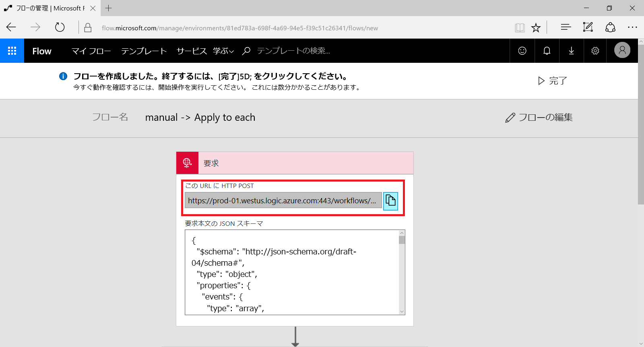Click the browser address bar URL

pos(240,28)
